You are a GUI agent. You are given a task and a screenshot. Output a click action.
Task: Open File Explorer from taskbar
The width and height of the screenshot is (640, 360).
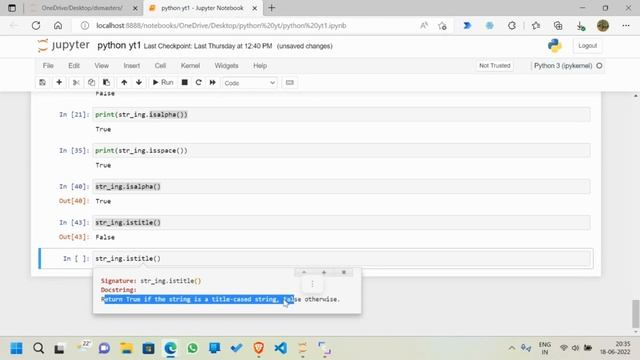127,348
